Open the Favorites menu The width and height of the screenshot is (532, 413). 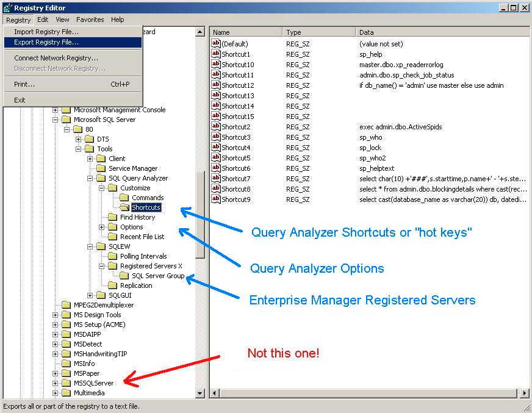[x=90, y=20]
